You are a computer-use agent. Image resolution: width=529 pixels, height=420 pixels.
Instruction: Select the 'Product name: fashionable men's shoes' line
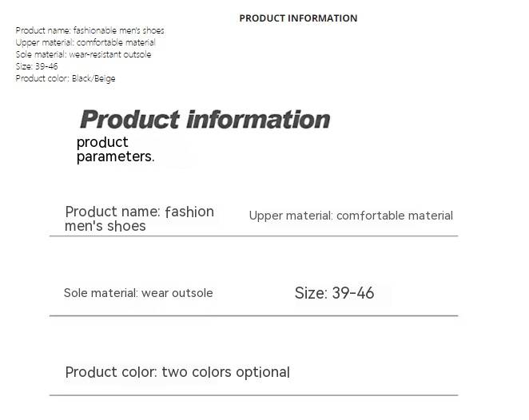pyautogui.click(x=89, y=30)
